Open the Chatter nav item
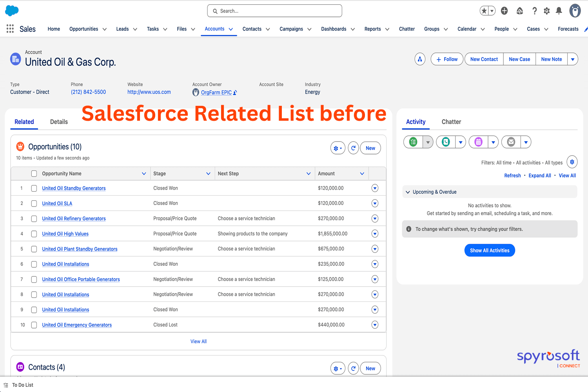Viewport: 588px width, 392px height. (407, 29)
